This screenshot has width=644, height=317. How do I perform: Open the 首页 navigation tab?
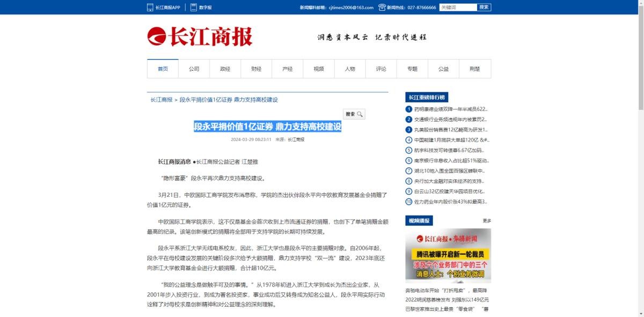(163, 69)
